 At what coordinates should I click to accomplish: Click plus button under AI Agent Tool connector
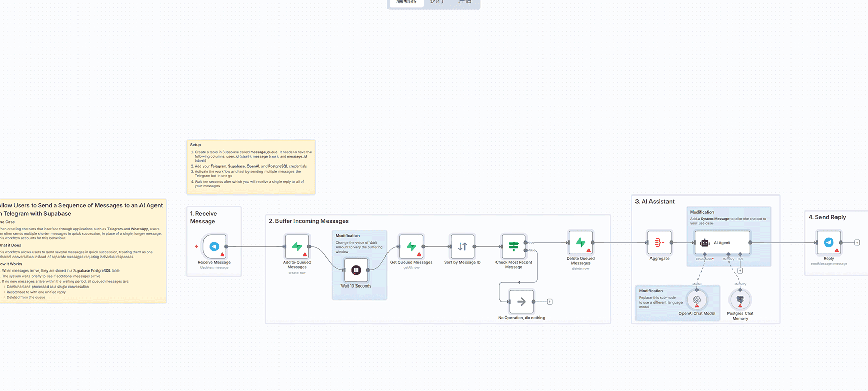[x=740, y=270]
